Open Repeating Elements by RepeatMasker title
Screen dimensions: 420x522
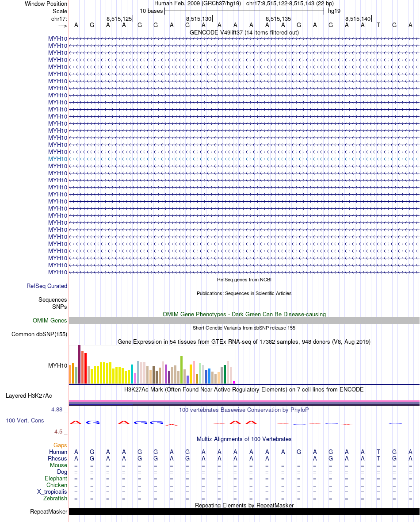coord(244,505)
